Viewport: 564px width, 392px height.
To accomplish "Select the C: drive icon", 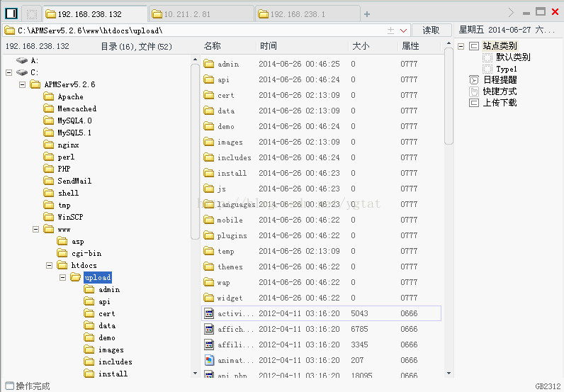I will [21, 72].
